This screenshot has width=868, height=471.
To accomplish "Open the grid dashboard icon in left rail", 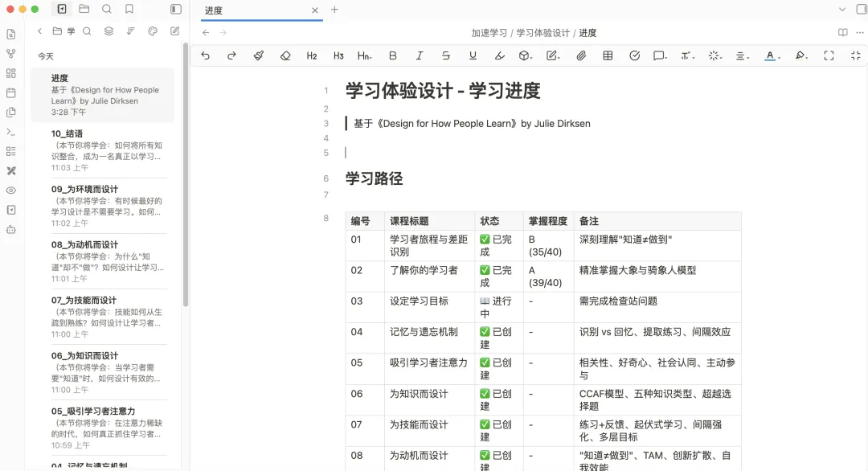I will (11, 73).
